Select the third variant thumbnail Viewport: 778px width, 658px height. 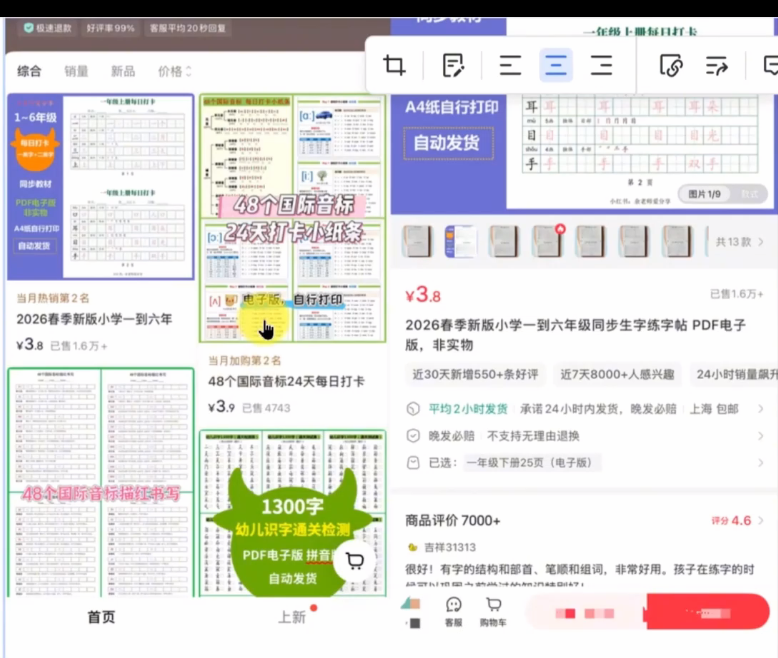pyautogui.click(x=504, y=241)
